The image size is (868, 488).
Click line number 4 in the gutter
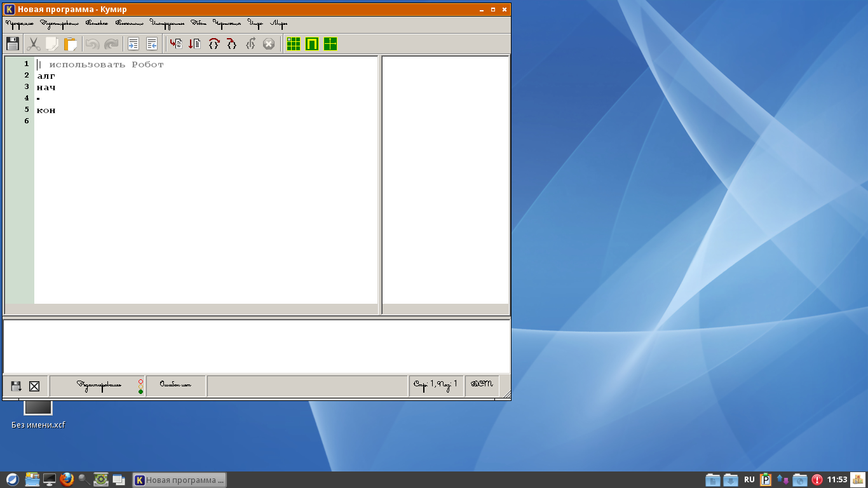[x=27, y=98]
